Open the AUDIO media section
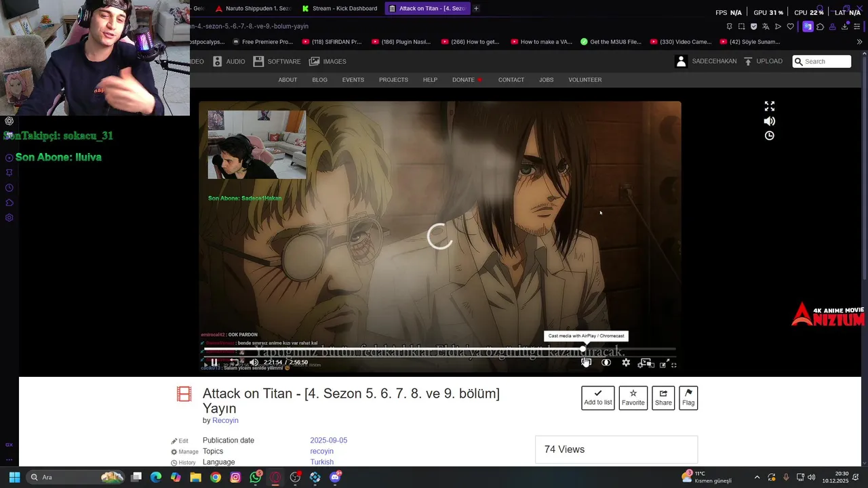The height and width of the screenshot is (488, 868). (229, 62)
